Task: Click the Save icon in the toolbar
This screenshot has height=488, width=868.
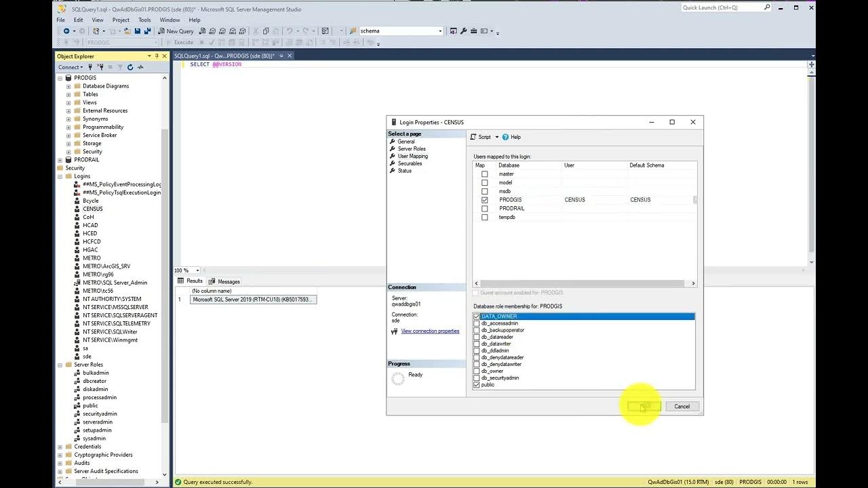Action: [138, 31]
